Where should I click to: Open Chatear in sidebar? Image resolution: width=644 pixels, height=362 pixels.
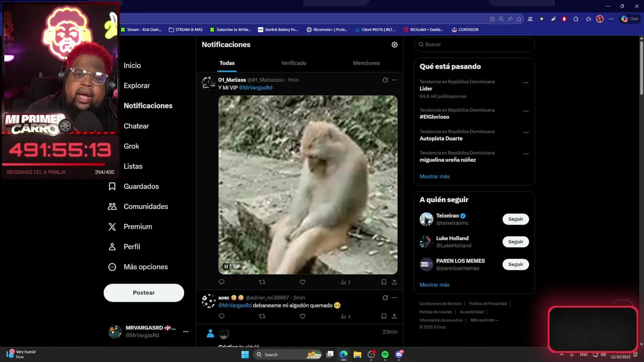[136, 126]
